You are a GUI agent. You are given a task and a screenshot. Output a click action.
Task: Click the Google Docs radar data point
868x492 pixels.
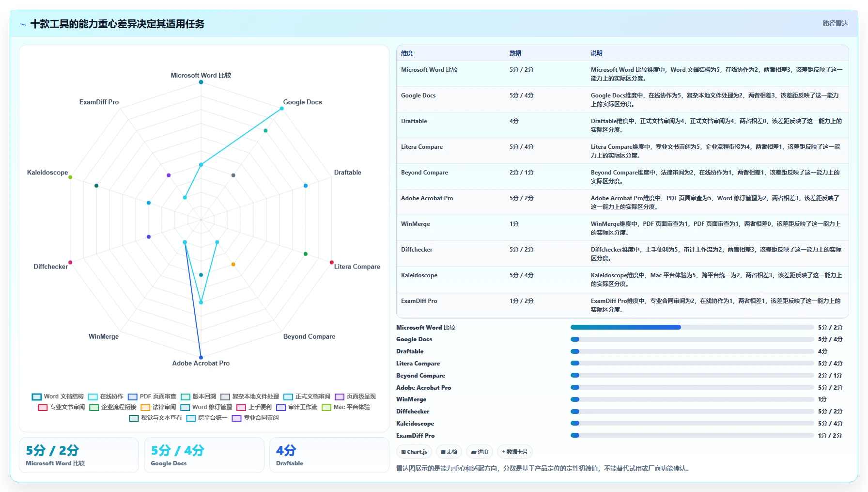click(281, 109)
